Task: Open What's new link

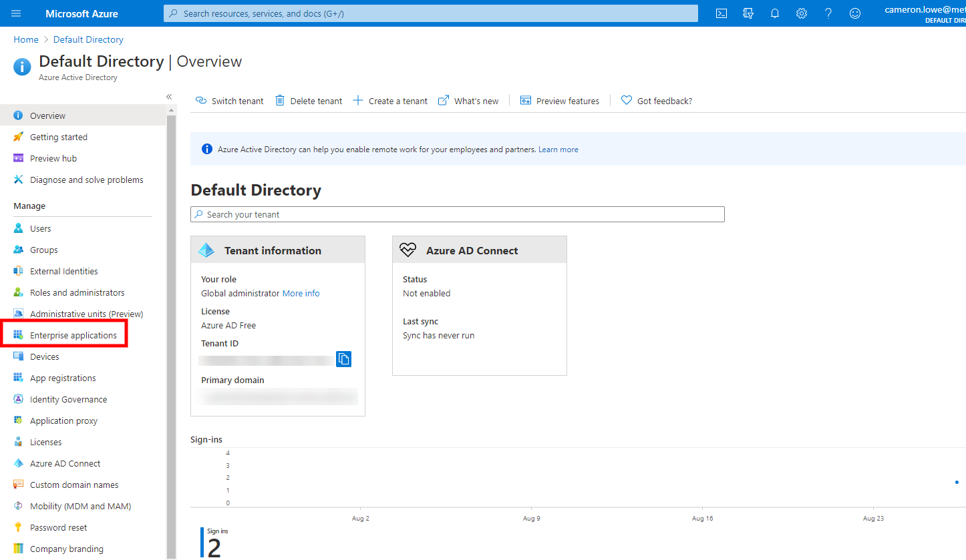Action: (x=468, y=101)
